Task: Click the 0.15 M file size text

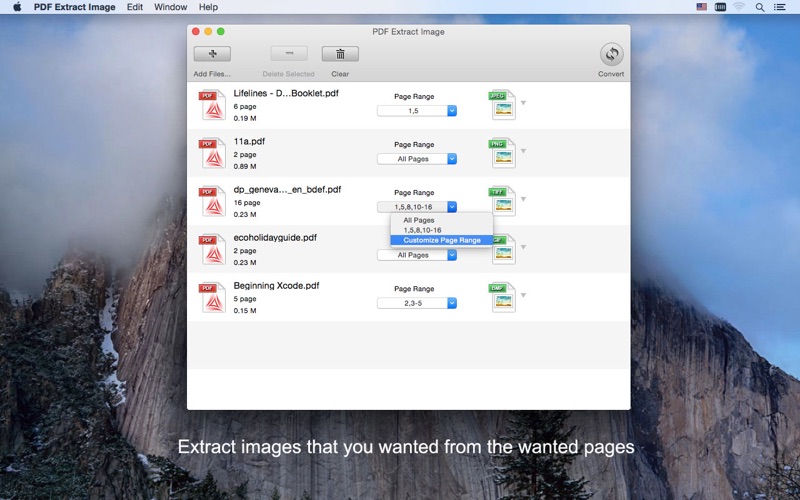Action: (x=245, y=311)
